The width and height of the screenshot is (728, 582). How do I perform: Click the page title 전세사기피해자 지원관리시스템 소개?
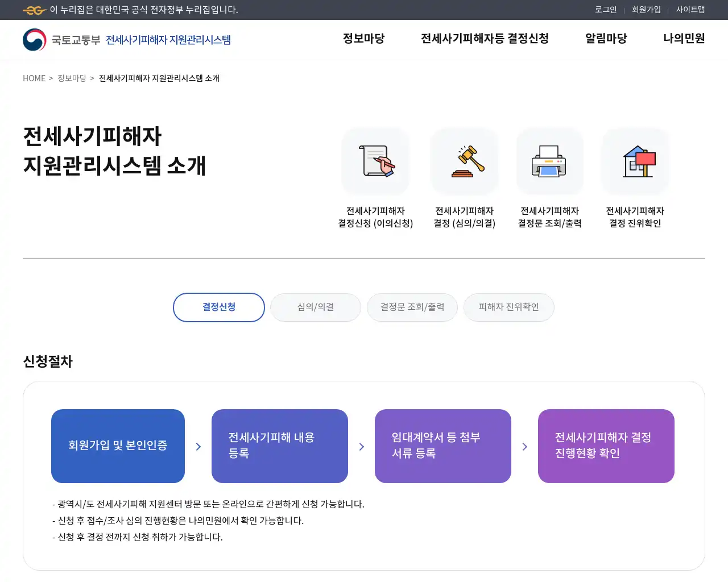114,151
